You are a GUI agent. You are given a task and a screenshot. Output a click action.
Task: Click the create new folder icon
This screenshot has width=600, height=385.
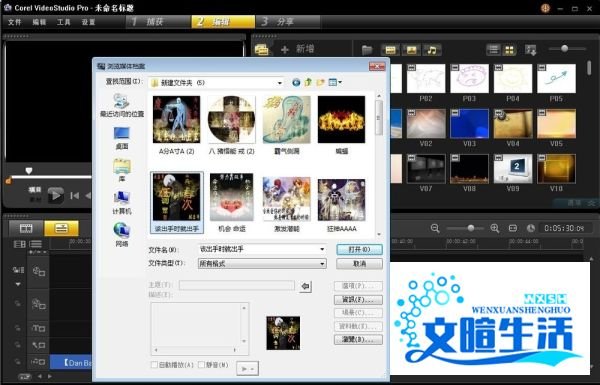coord(320,82)
